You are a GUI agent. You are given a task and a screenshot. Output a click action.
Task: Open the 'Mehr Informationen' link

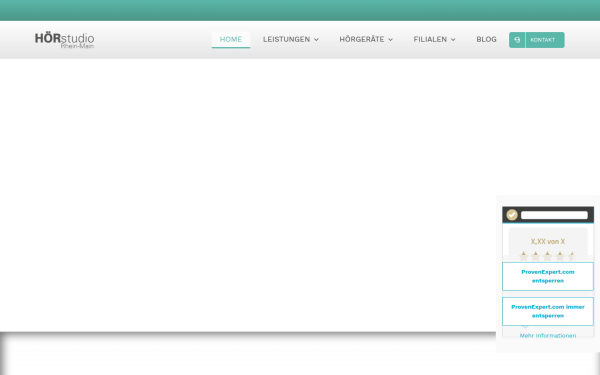[x=548, y=336]
